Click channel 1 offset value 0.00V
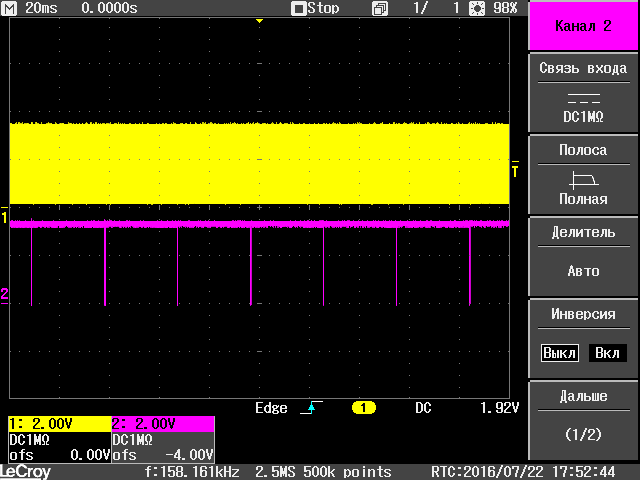The image size is (640, 480). (90, 455)
